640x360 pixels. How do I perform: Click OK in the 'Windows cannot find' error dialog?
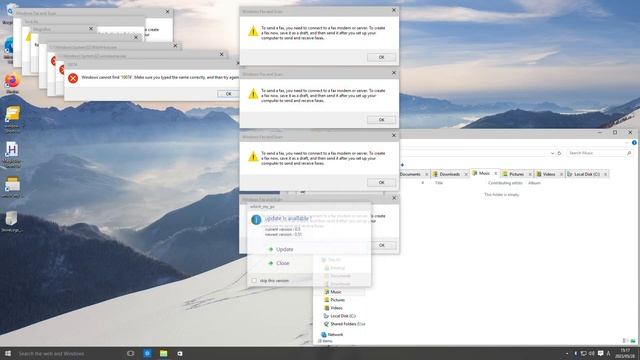click(x=228, y=94)
